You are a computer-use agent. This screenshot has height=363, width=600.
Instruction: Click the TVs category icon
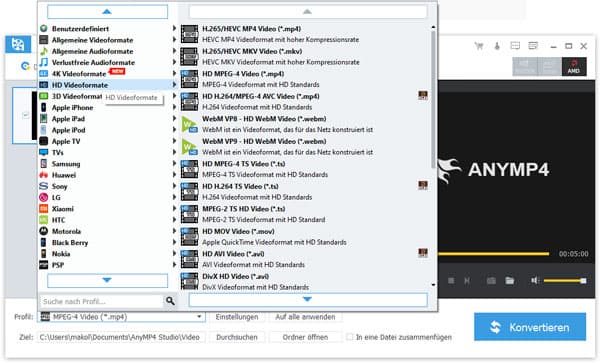tap(44, 152)
